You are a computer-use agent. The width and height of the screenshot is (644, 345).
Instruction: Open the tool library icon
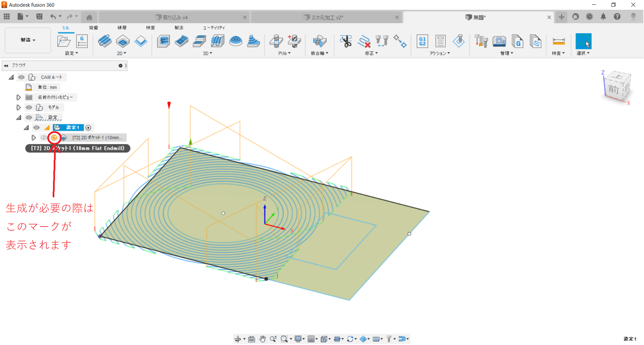(x=481, y=41)
